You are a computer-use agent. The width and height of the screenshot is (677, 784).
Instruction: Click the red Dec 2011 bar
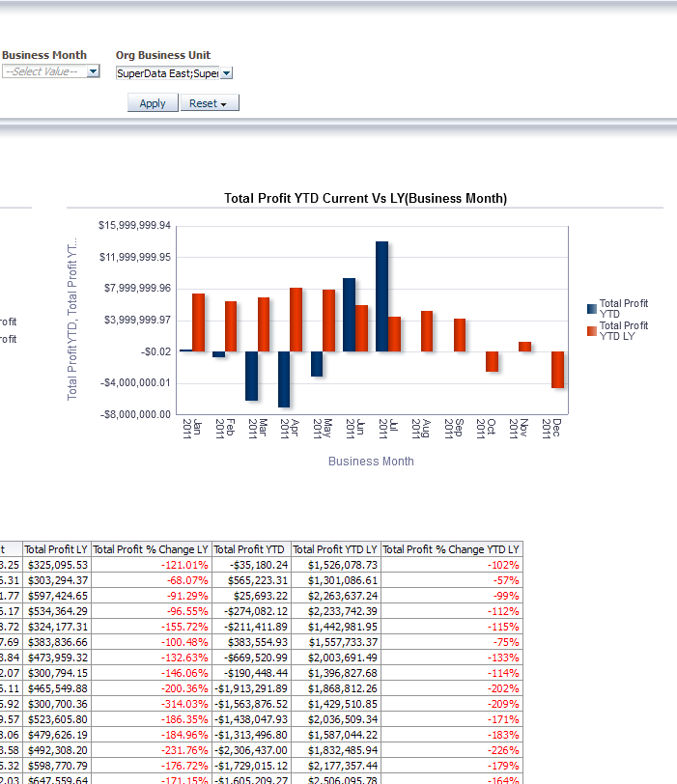pos(557,369)
